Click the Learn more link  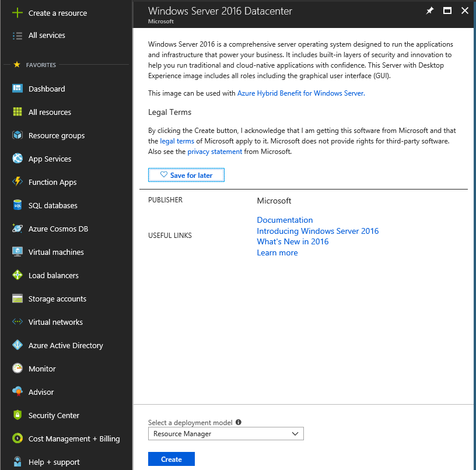pyautogui.click(x=277, y=252)
